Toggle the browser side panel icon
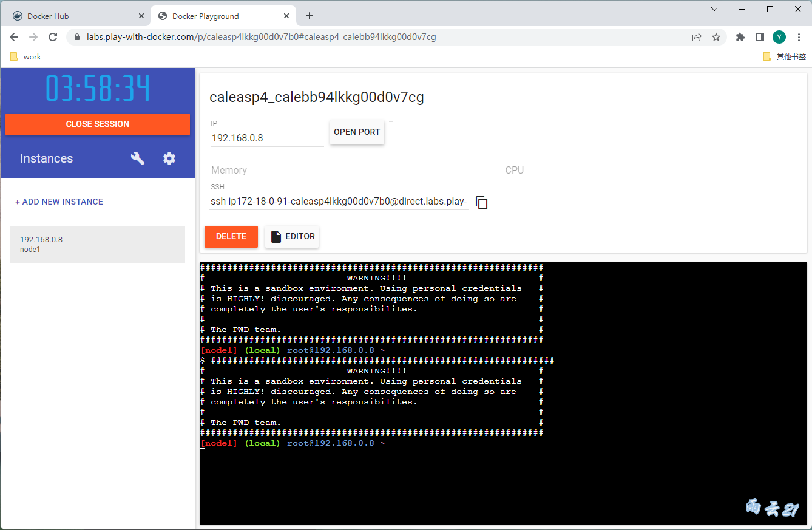Image resolution: width=812 pixels, height=530 pixels. pos(759,37)
